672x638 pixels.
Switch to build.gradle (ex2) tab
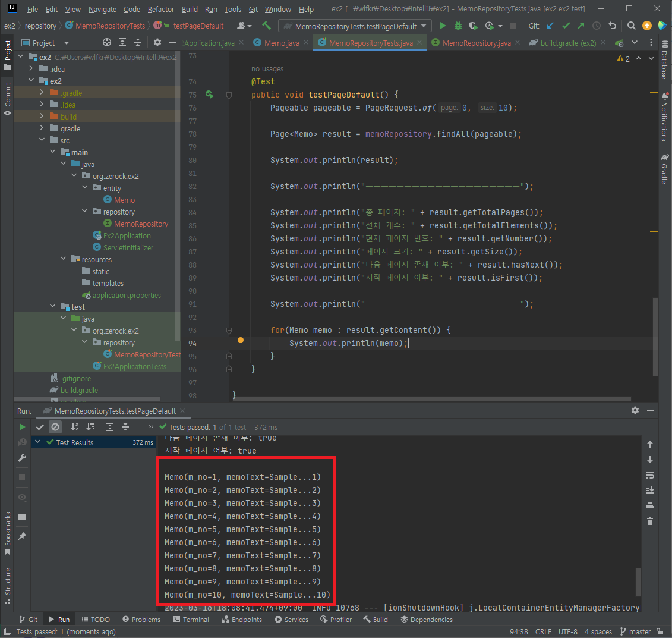tap(568, 43)
